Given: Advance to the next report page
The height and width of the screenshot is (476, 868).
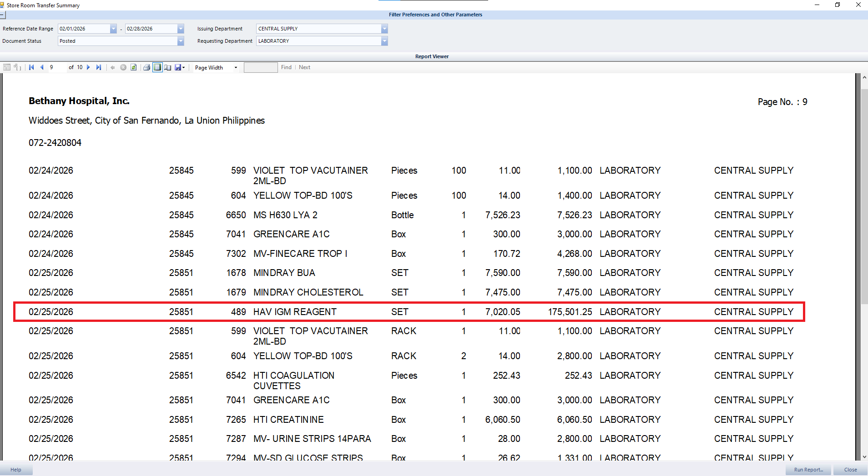Looking at the screenshot, I should click(x=88, y=67).
